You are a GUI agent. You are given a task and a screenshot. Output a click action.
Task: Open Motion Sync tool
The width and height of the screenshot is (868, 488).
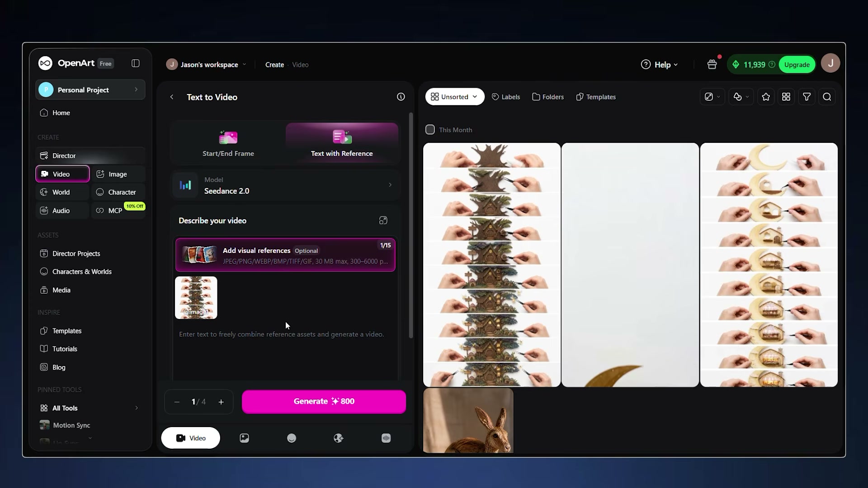(x=90, y=425)
